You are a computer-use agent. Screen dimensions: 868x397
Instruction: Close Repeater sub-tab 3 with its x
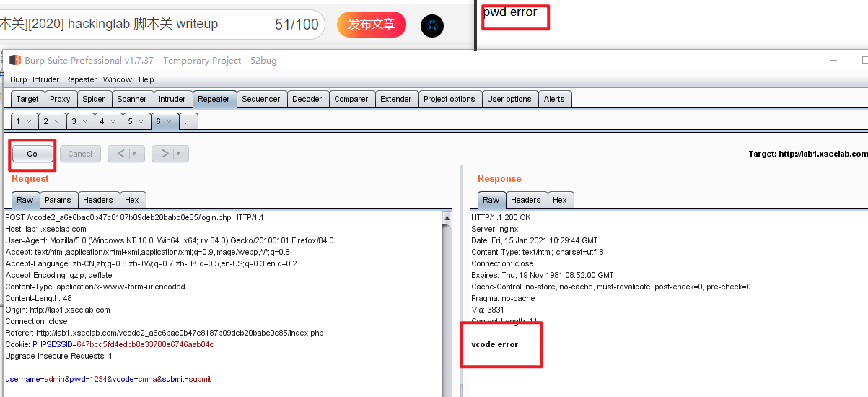84,122
